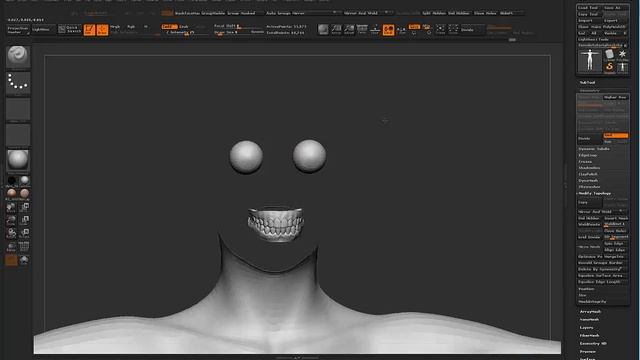Open the empty alpha slot
The height and width of the screenshot is (360, 640).
[18, 109]
